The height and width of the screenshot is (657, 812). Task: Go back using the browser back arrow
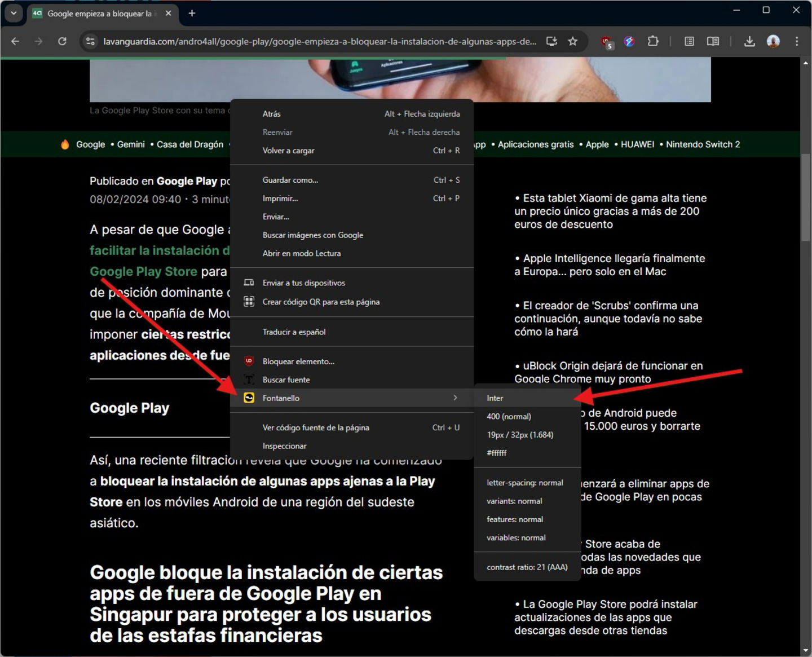point(15,41)
